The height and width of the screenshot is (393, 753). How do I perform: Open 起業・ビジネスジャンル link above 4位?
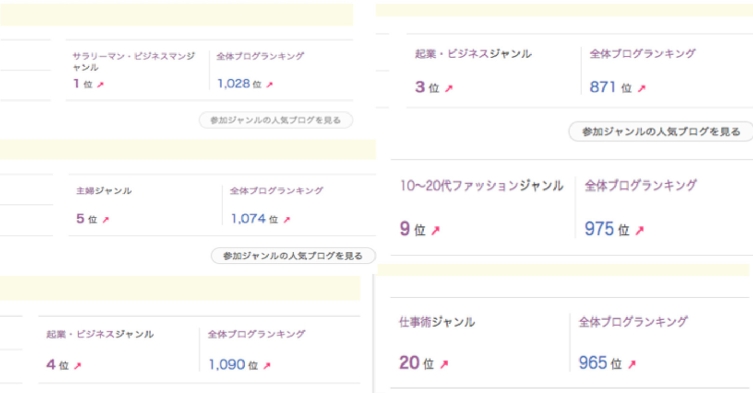100,334
